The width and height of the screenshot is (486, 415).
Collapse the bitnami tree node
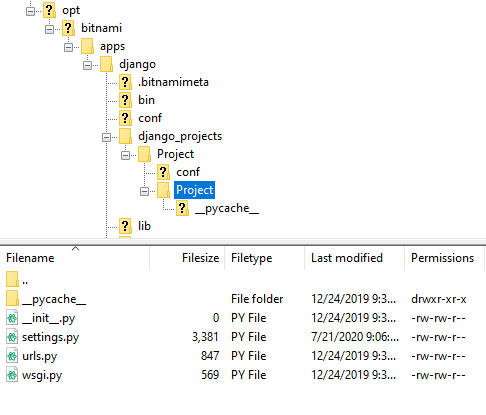pos(49,29)
